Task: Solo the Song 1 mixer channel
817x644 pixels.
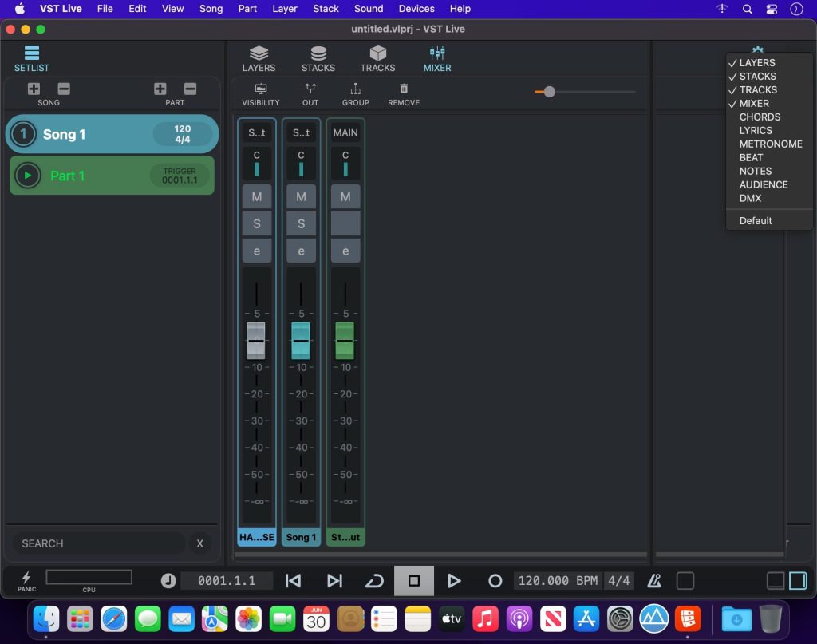Action: (301, 223)
